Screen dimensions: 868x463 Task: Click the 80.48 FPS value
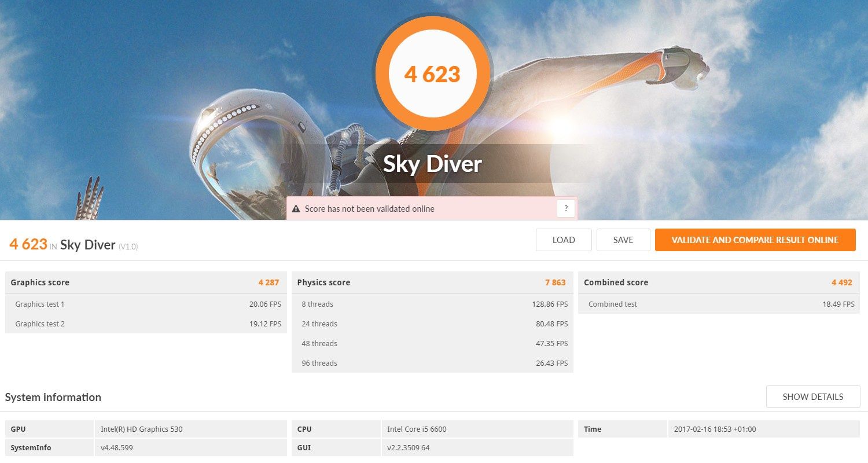coord(552,324)
